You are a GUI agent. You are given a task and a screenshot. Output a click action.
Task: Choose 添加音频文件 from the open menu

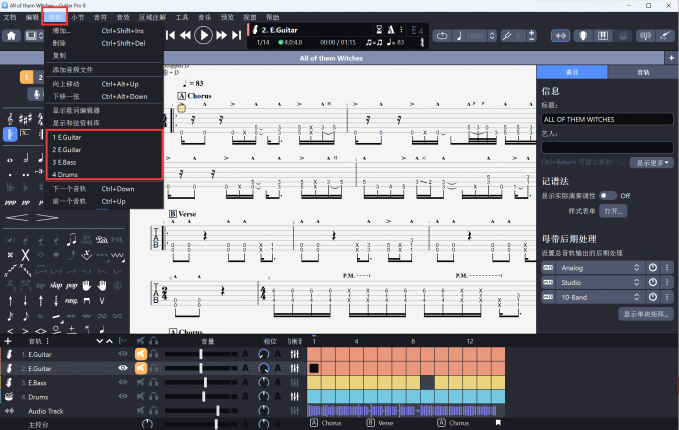point(72,70)
